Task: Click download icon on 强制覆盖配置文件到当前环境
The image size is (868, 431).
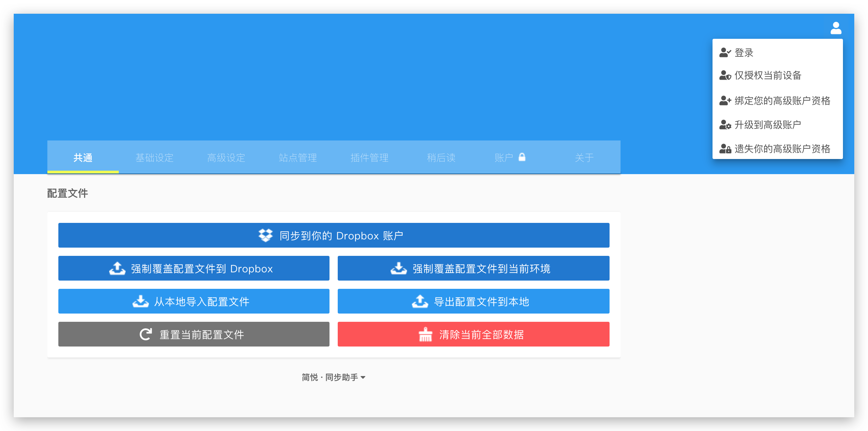Action: point(398,268)
